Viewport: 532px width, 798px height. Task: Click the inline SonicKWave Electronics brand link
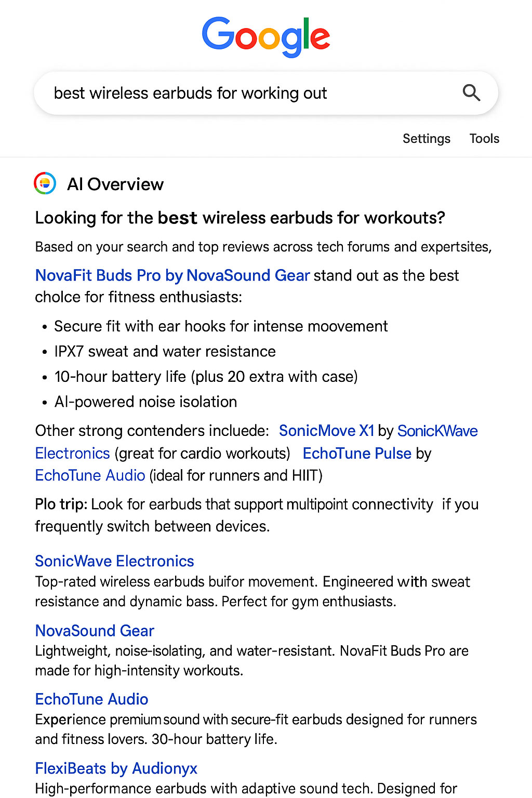pos(437,431)
